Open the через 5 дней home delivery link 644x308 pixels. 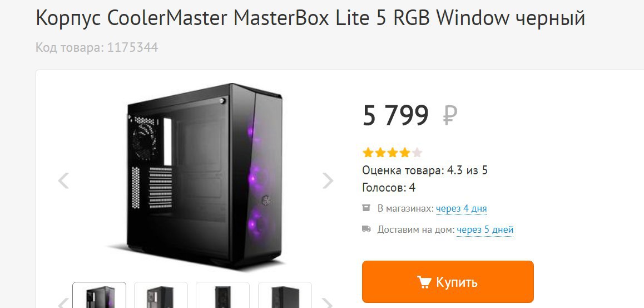[x=485, y=229]
